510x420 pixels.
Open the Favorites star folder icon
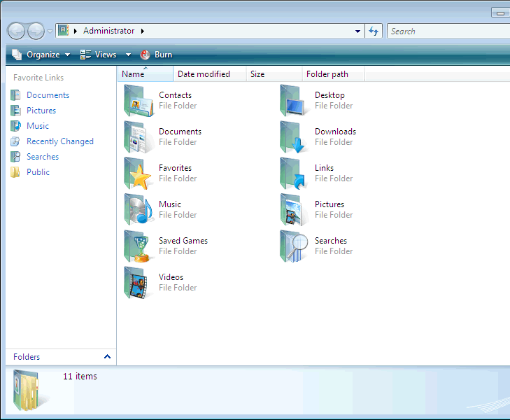pyautogui.click(x=139, y=174)
